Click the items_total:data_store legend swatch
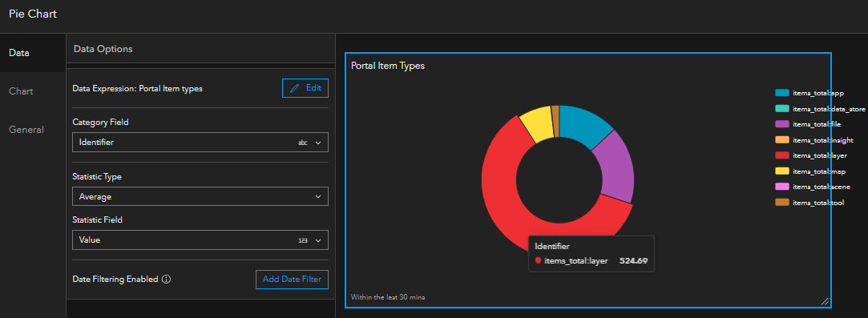The width and height of the screenshot is (868, 318). [x=782, y=109]
